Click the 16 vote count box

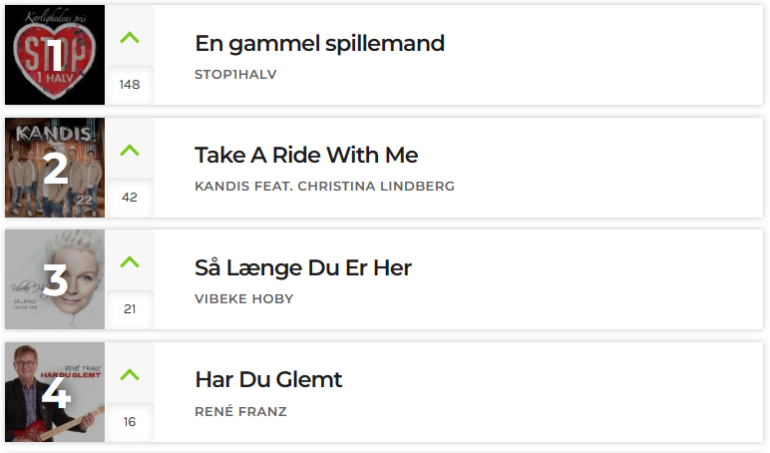[130, 422]
